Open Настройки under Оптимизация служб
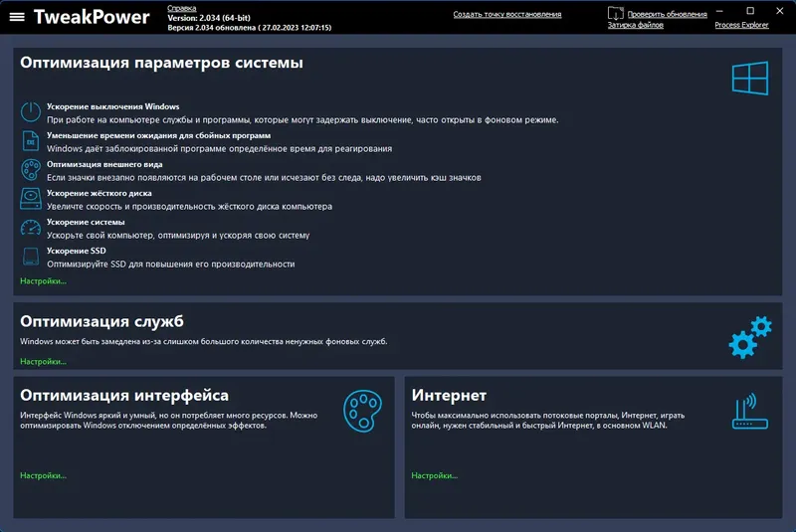 point(43,362)
